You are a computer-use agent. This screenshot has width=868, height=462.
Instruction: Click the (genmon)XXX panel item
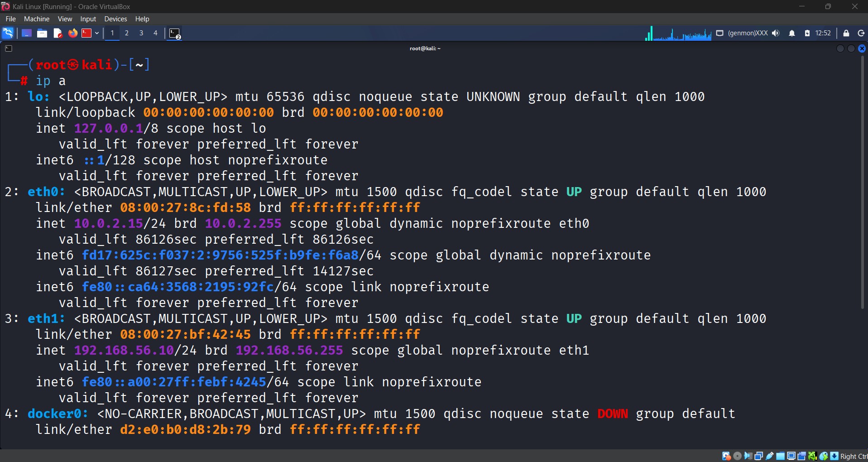click(748, 33)
